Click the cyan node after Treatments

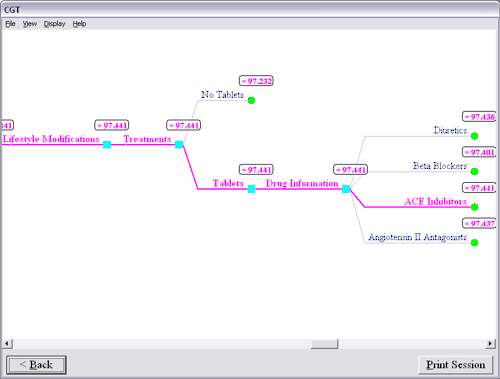[179, 144]
